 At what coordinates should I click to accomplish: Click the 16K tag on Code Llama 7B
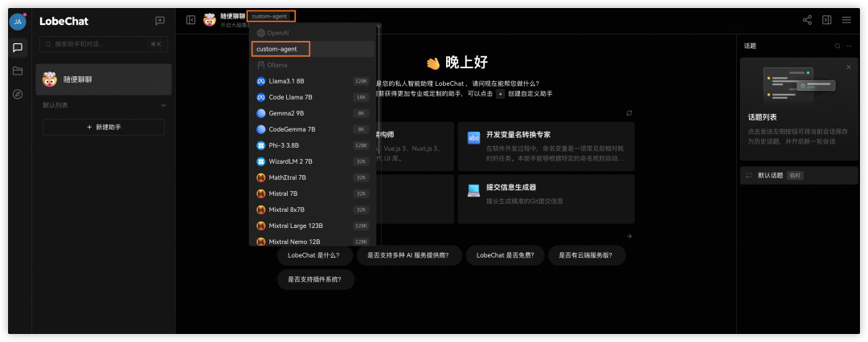[361, 97]
